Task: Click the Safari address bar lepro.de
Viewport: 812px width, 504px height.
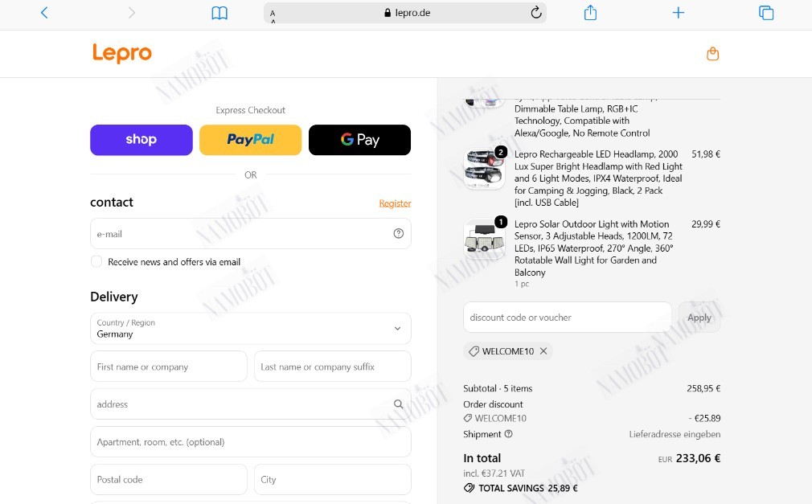Action: point(405,12)
